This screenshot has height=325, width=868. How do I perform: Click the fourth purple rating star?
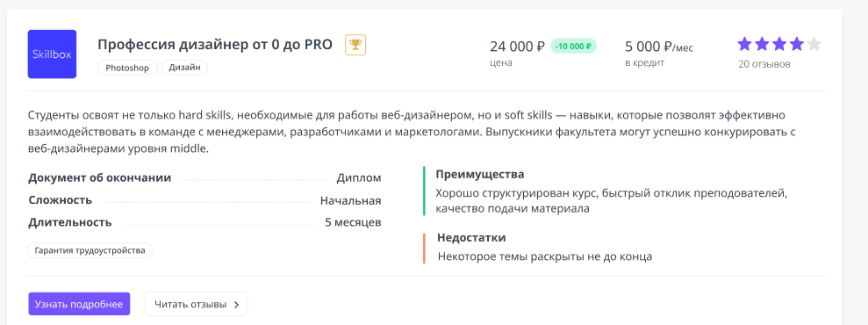[796, 44]
